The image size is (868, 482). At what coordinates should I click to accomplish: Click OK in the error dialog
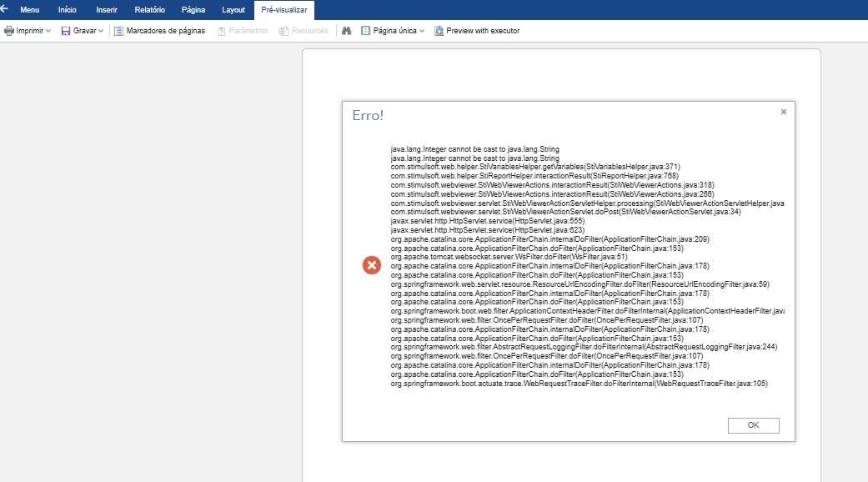(x=754, y=425)
